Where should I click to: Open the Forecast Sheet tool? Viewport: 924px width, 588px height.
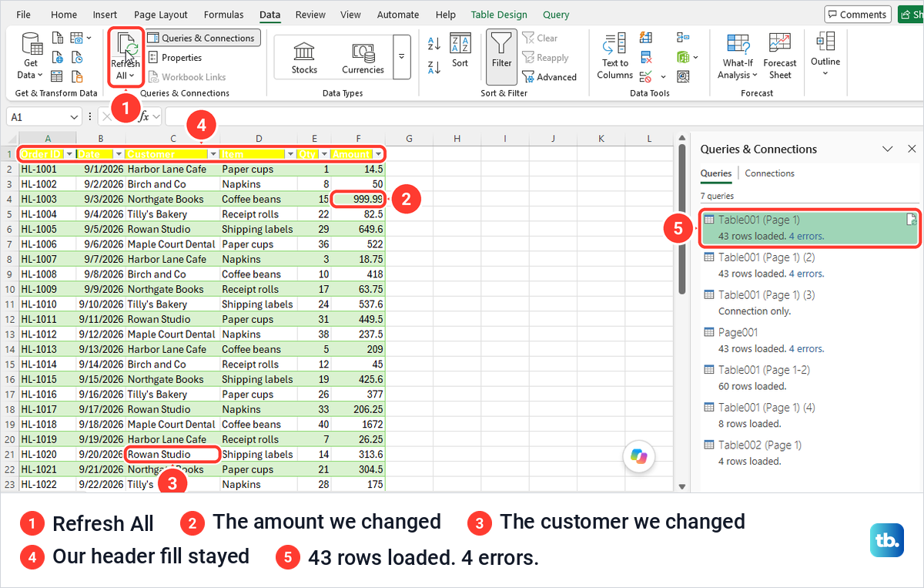pos(780,56)
